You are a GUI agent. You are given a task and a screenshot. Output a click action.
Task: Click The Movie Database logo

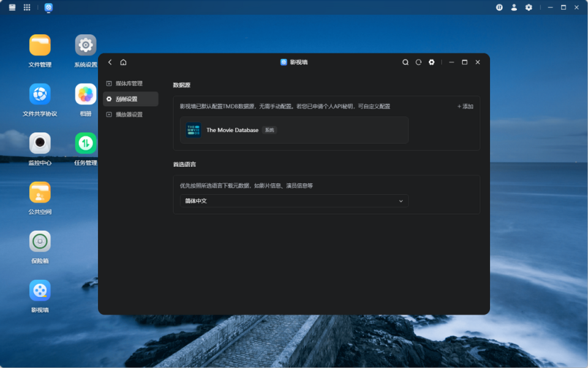point(194,130)
